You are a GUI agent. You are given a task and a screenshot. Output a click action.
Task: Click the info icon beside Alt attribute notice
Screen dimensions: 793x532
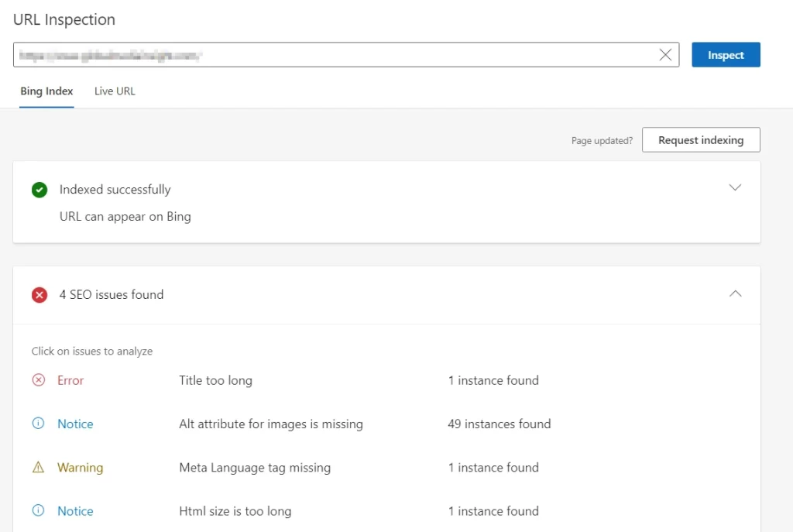coord(39,424)
